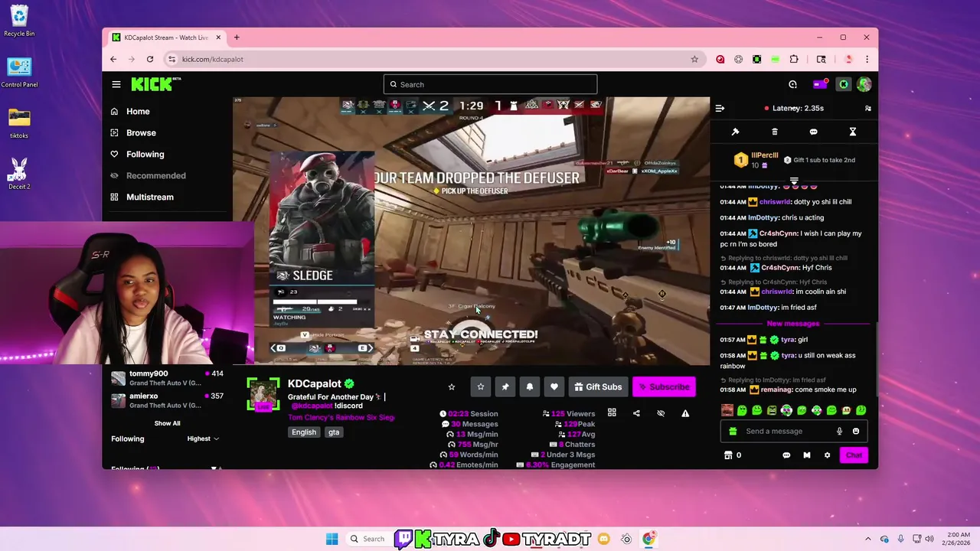Open chat settings gear icon
This screenshot has width=980, height=551.
(827, 455)
